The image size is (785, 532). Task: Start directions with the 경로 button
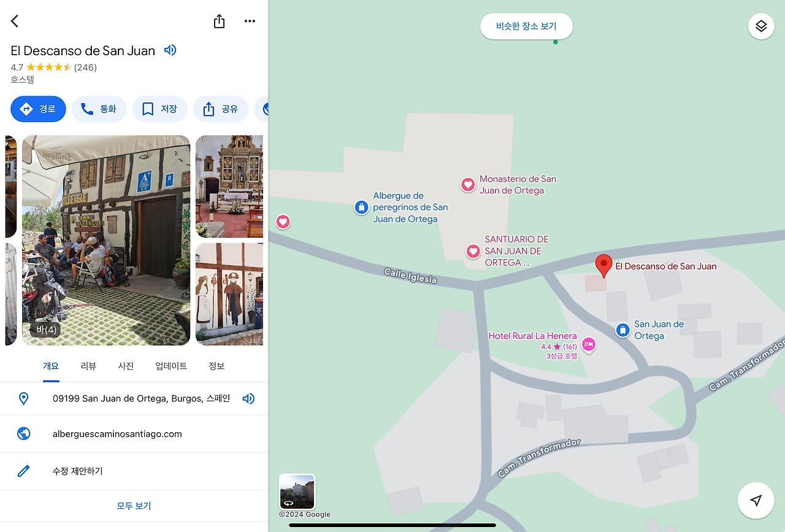38,109
